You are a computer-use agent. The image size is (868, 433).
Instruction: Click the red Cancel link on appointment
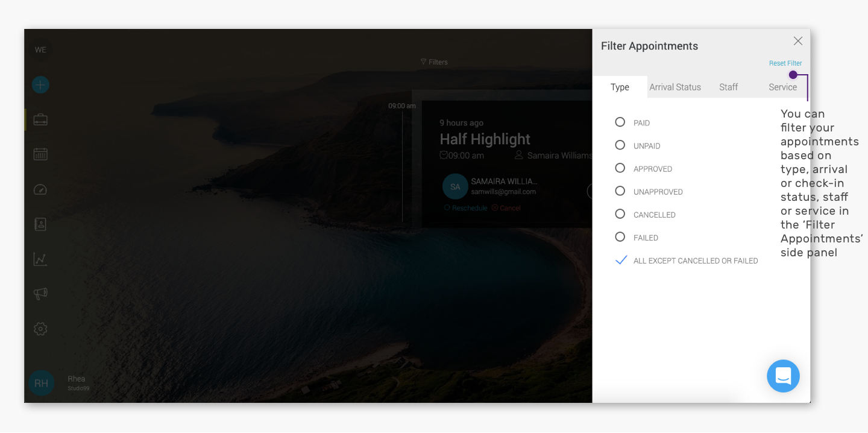[506, 208]
